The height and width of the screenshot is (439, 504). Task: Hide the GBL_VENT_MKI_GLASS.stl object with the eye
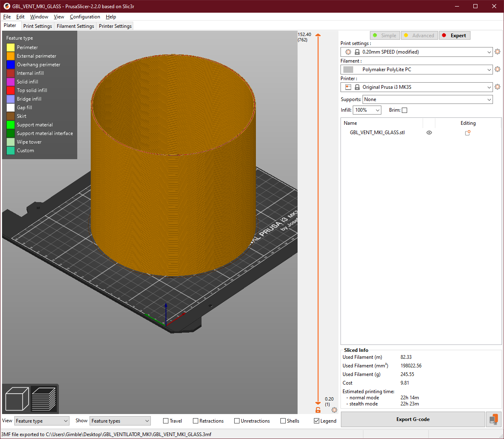point(429,133)
